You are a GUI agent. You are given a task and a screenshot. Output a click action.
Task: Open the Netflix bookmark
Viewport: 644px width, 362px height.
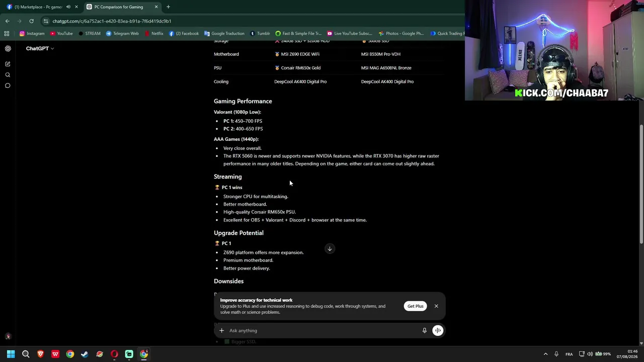point(154,34)
